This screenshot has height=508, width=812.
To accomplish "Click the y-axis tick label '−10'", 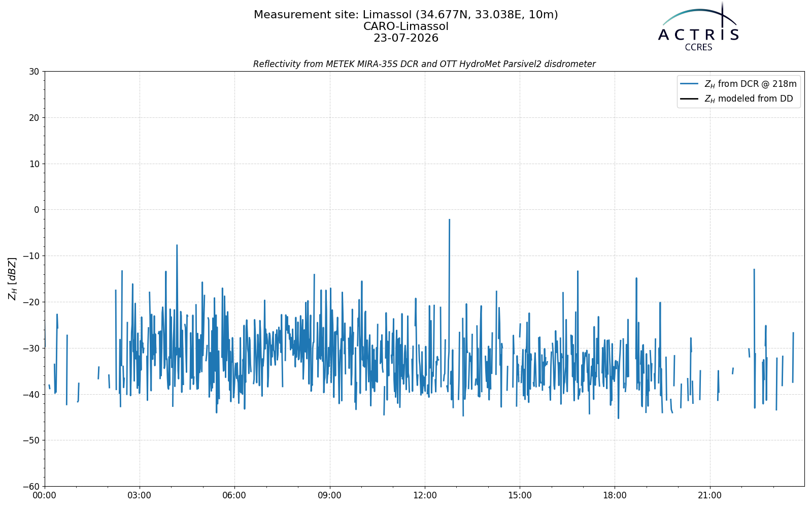I will click(30, 256).
